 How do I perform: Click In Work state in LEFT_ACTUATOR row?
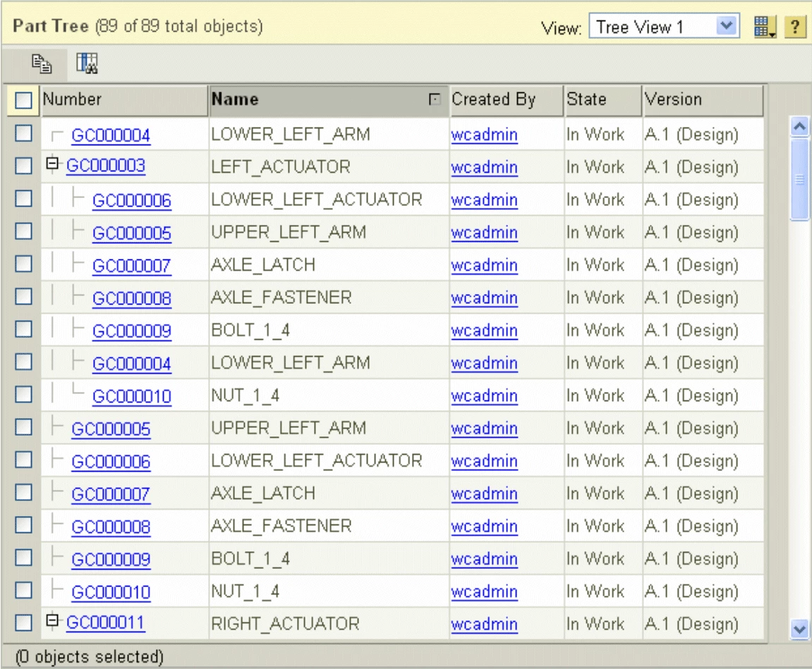point(595,166)
